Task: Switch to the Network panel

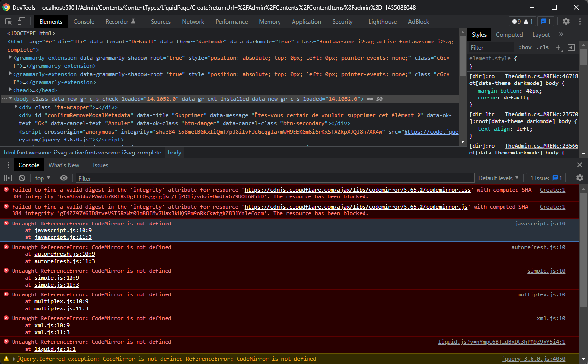Action: [x=193, y=21]
